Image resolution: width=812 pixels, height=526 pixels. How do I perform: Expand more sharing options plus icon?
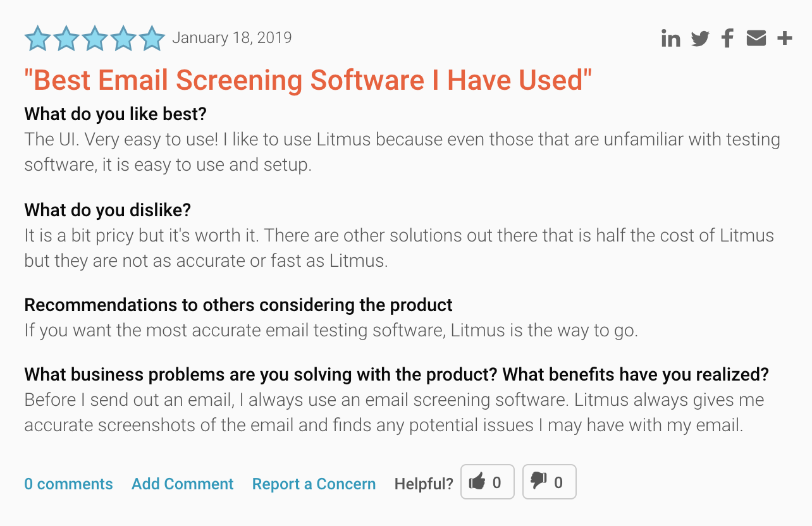tap(785, 39)
